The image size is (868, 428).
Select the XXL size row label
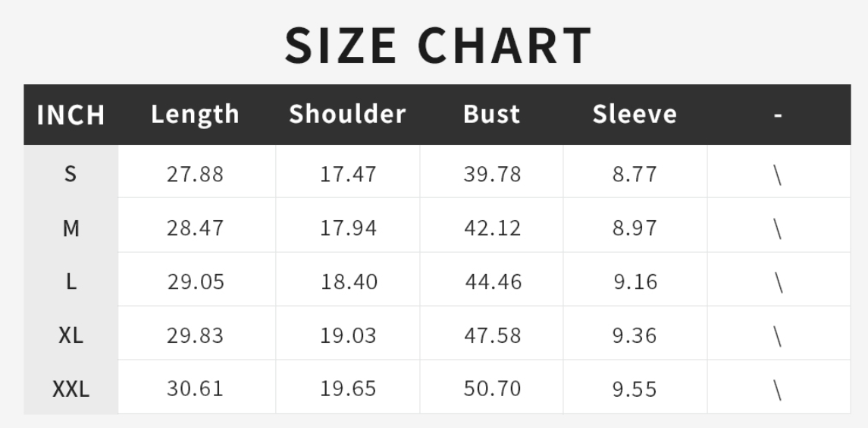[71, 389]
